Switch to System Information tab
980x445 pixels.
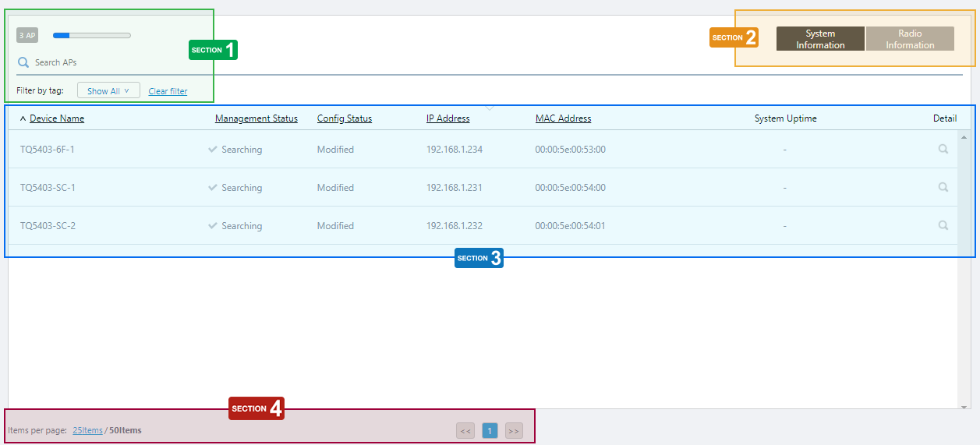(x=820, y=39)
